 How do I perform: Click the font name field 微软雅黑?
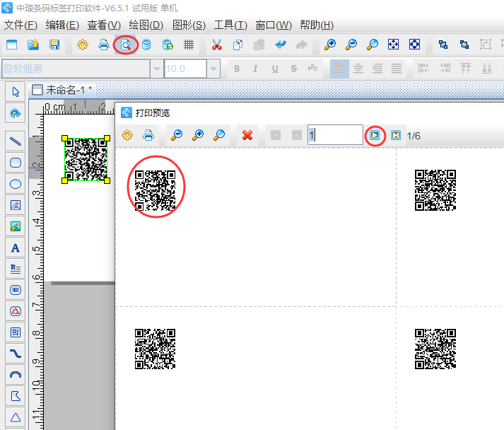[76, 69]
